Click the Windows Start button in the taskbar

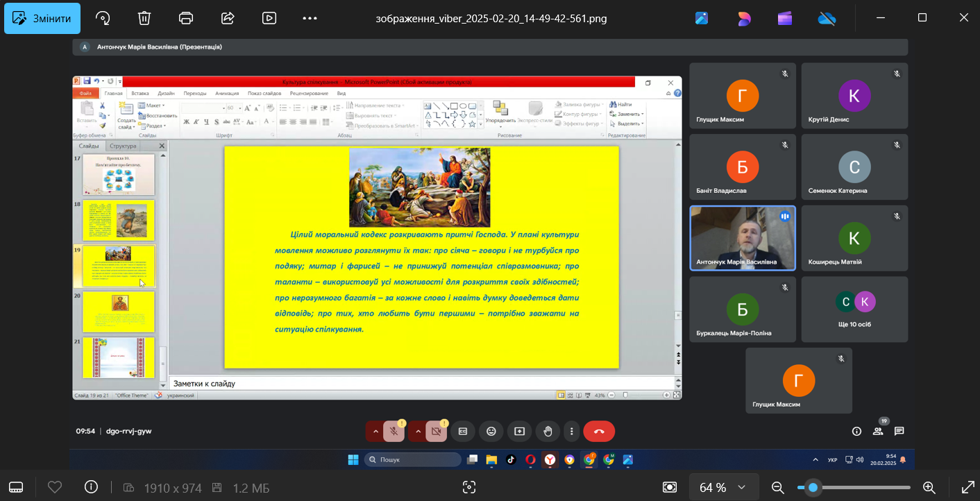[353, 459]
